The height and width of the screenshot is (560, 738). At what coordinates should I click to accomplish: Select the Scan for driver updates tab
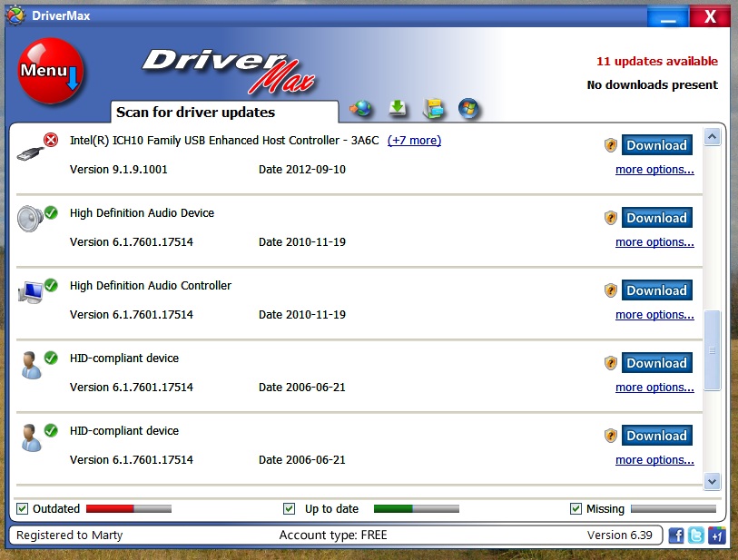point(224,112)
